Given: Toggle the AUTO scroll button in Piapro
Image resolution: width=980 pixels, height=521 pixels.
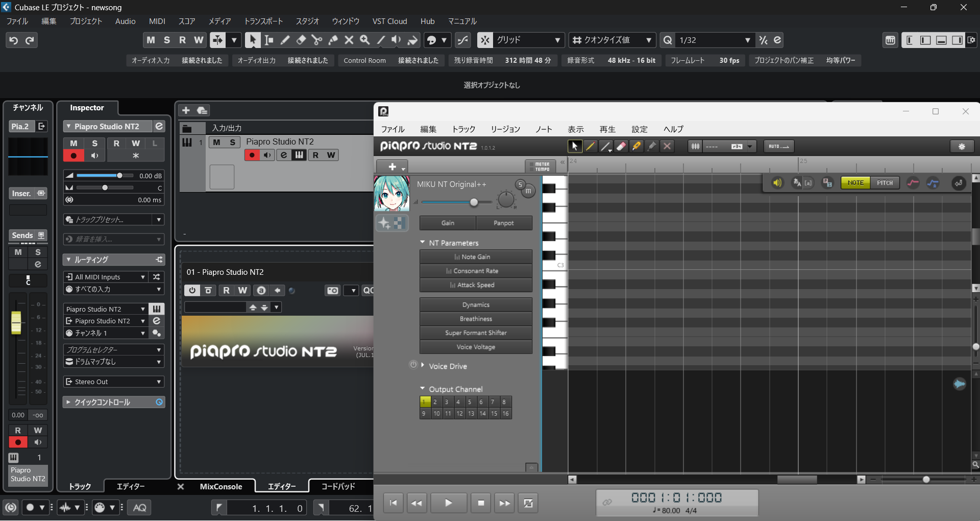Looking at the screenshot, I should (x=779, y=147).
